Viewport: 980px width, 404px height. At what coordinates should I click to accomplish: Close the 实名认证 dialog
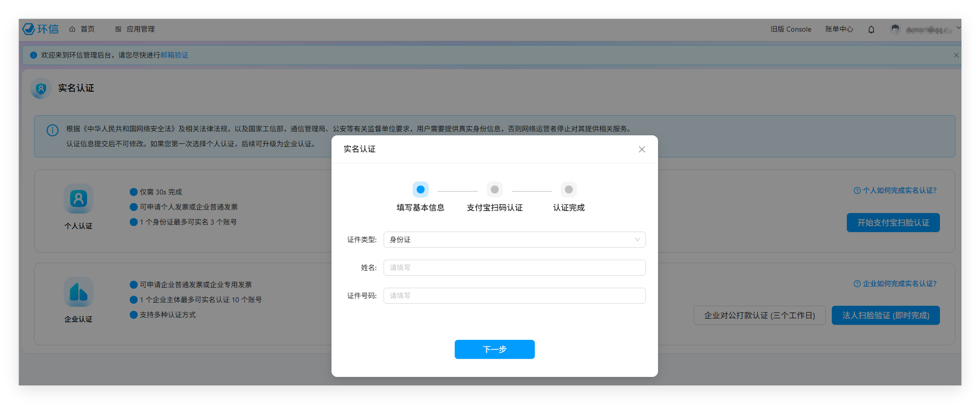point(641,149)
